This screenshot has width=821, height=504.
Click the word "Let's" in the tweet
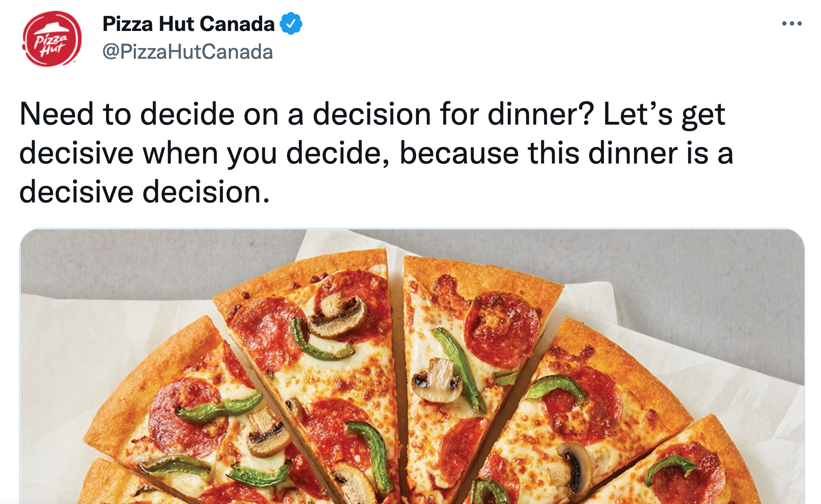[638, 114]
